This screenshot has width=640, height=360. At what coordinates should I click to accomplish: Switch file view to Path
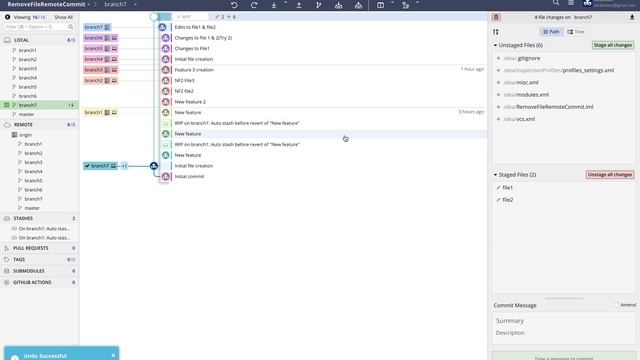click(551, 32)
